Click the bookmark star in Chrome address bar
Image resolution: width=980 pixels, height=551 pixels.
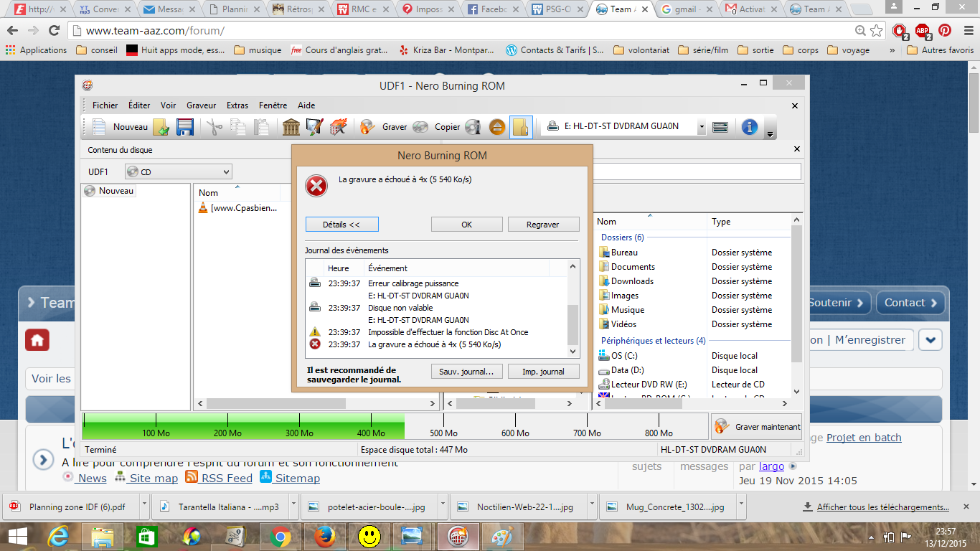tap(876, 31)
